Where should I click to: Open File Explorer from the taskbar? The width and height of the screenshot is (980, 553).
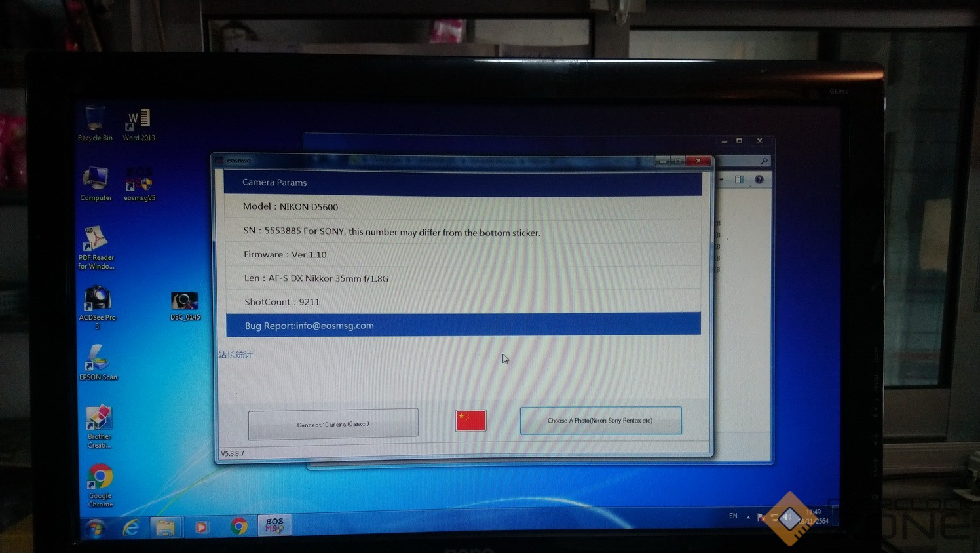click(x=165, y=527)
